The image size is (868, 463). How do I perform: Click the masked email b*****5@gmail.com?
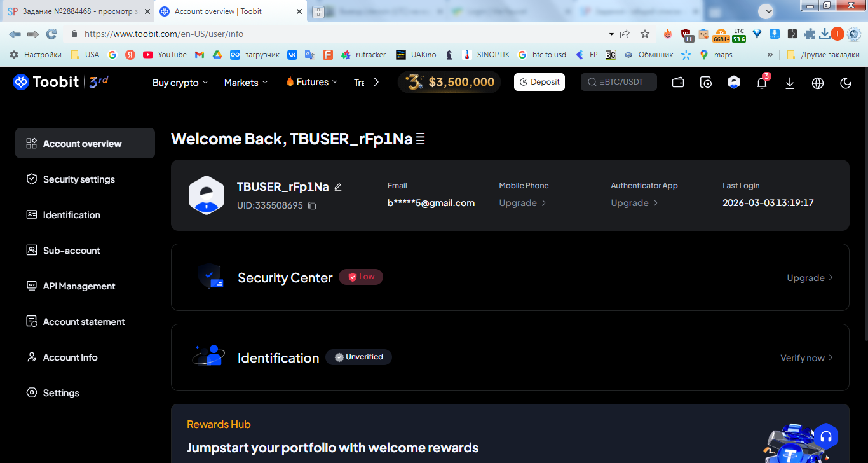tap(431, 203)
